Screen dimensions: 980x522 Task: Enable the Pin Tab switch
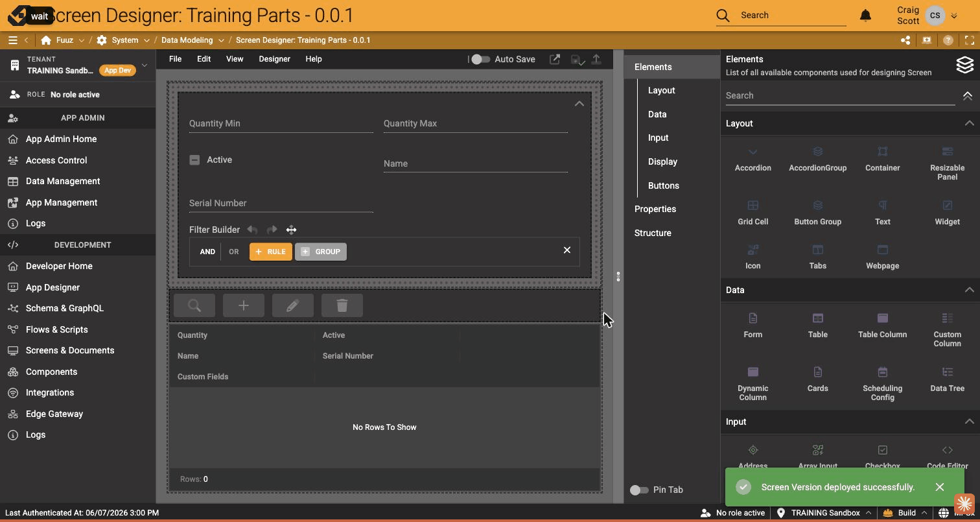pos(639,490)
